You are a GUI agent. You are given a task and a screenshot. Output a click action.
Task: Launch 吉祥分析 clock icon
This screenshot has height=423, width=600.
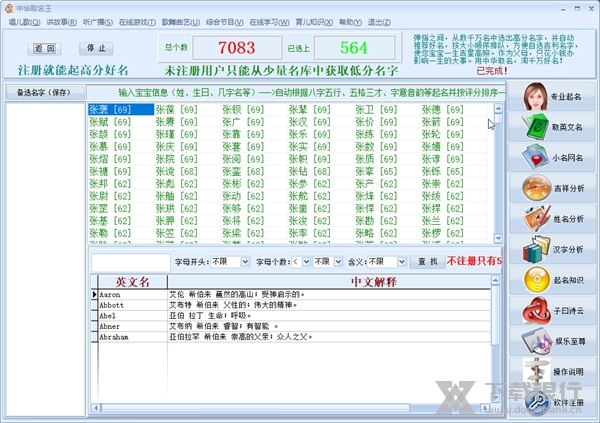click(x=536, y=188)
